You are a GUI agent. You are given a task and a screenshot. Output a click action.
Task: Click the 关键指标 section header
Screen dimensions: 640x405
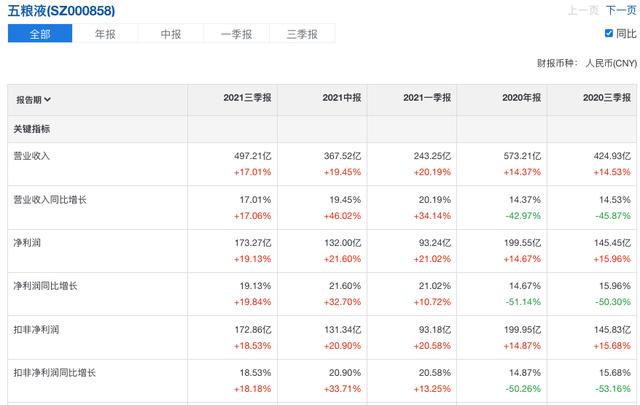(31, 130)
